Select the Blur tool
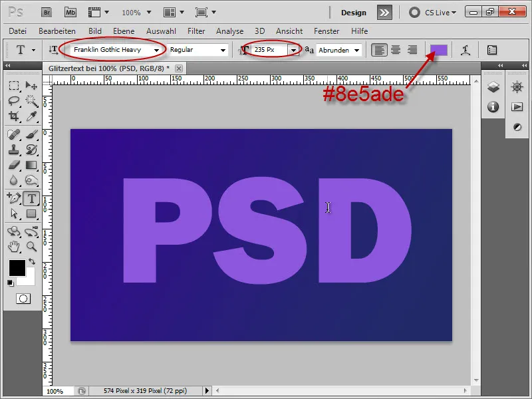The height and width of the screenshot is (399, 532). 14,180
